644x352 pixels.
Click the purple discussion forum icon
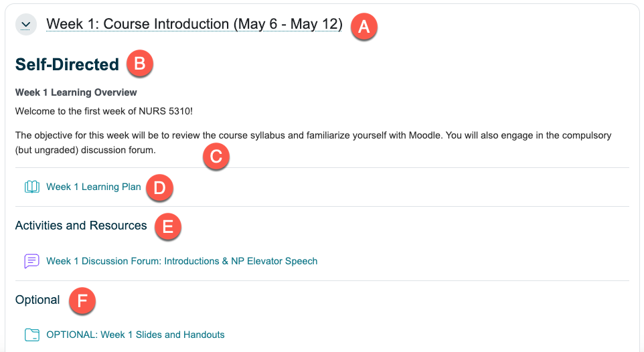pyautogui.click(x=32, y=261)
